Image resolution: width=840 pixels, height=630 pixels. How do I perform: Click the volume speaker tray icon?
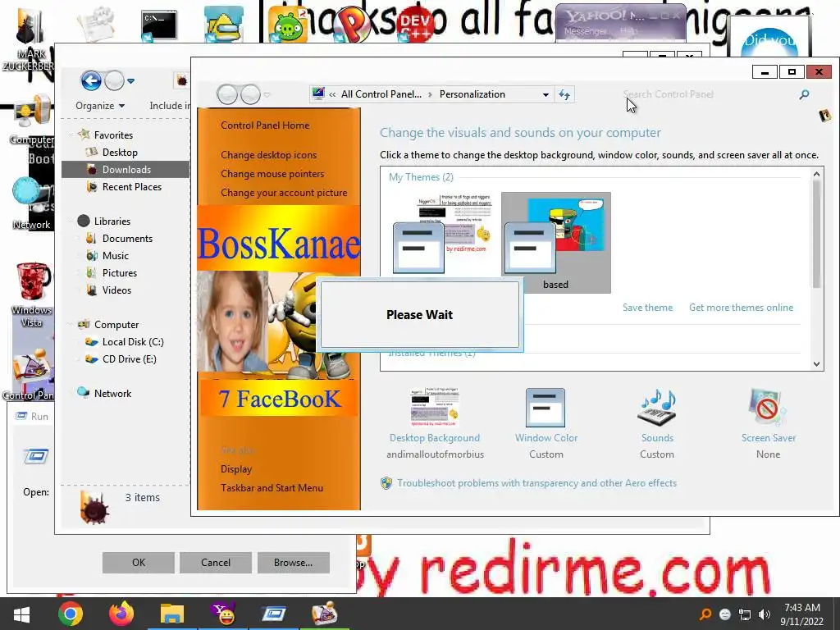(765, 614)
